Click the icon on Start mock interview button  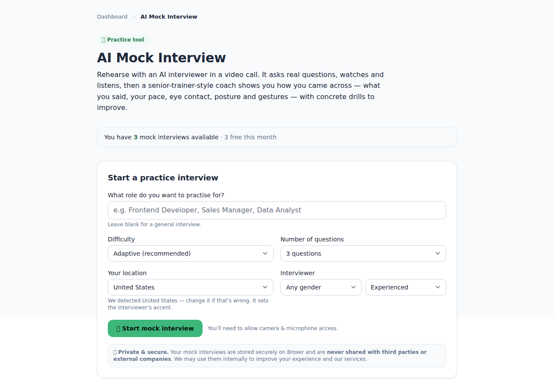pos(119,328)
